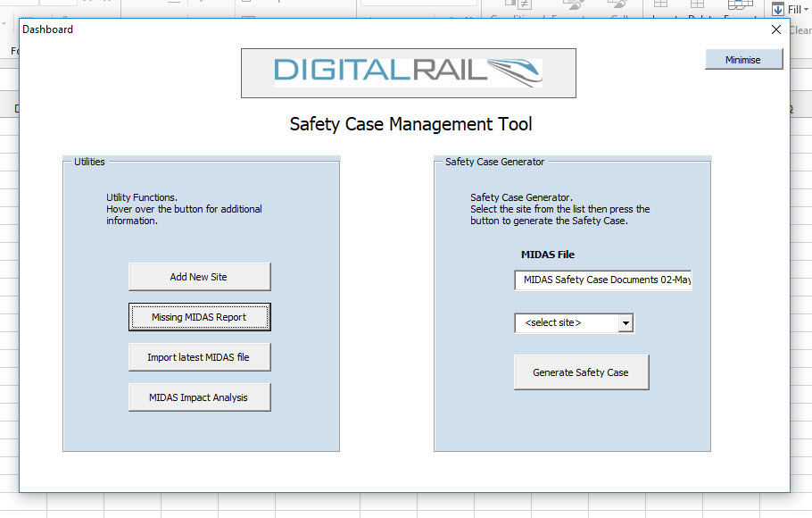Click the bold MIDAS File label
The height and width of the screenshot is (518, 812).
548,255
